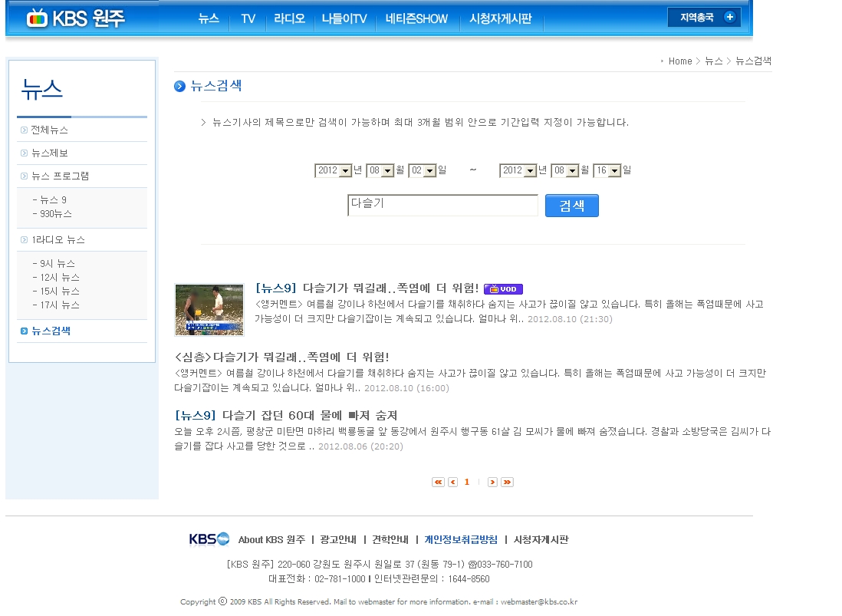The height and width of the screenshot is (616, 842).
Task: Go to first page double-arrow icon
Action: coord(438,482)
